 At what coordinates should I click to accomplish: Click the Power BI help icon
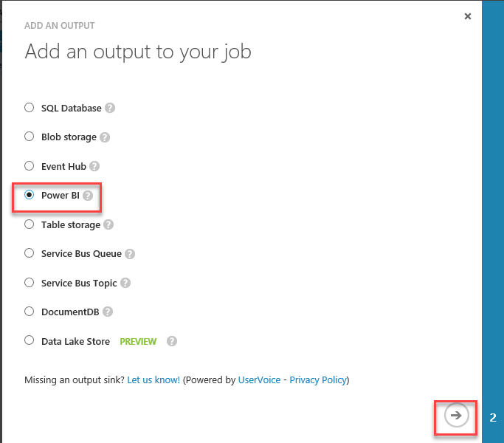88,196
